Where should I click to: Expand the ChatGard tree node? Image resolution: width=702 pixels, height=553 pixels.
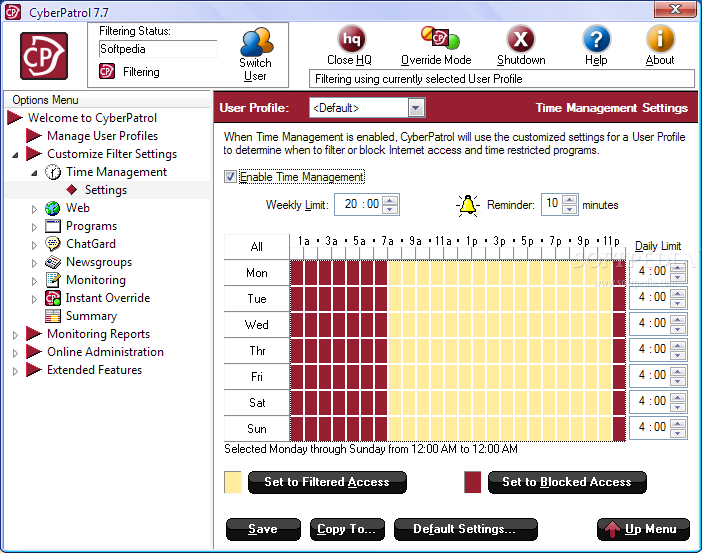click(34, 245)
